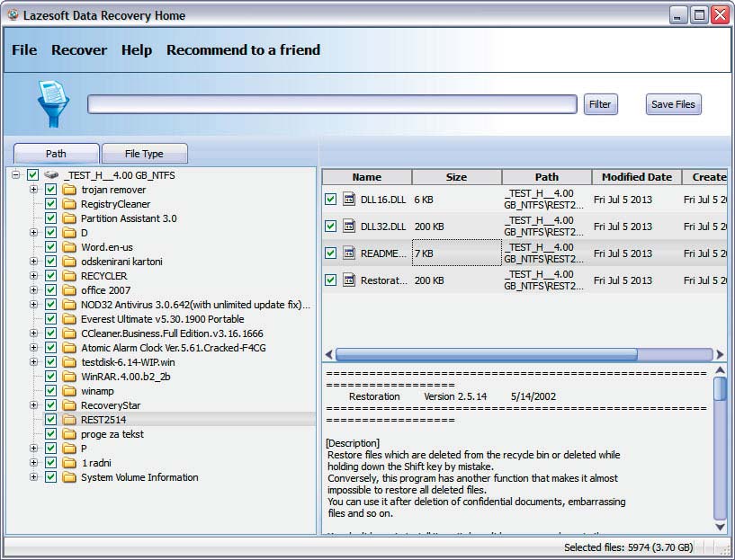Click into the filter text field
This screenshot has width=735, height=560.
(332, 104)
